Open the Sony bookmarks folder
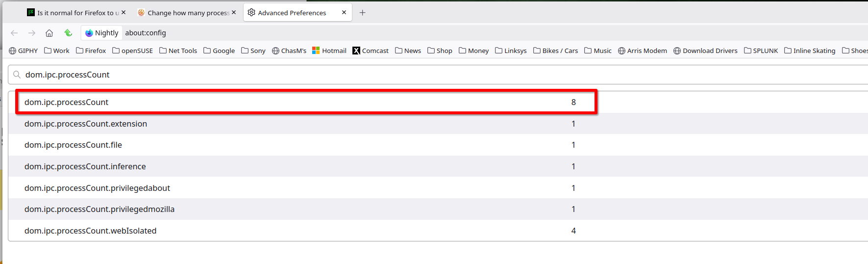The image size is (868, 264). [253, 51]
